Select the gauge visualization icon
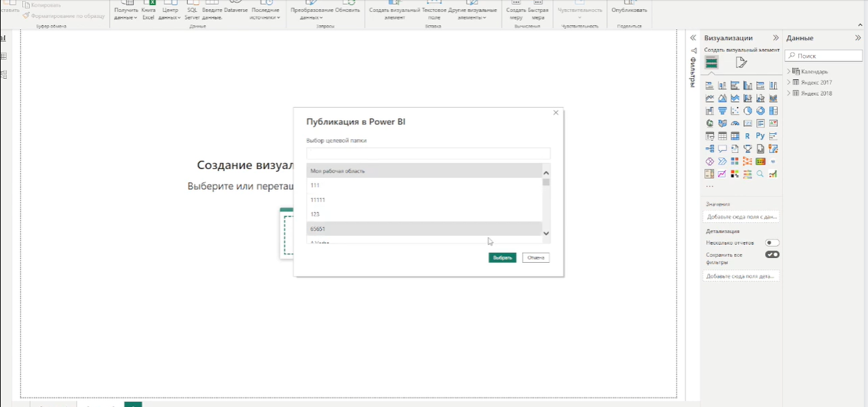This screenshot has width=868, height=407. pyautogui.click(x=735, y=123)
